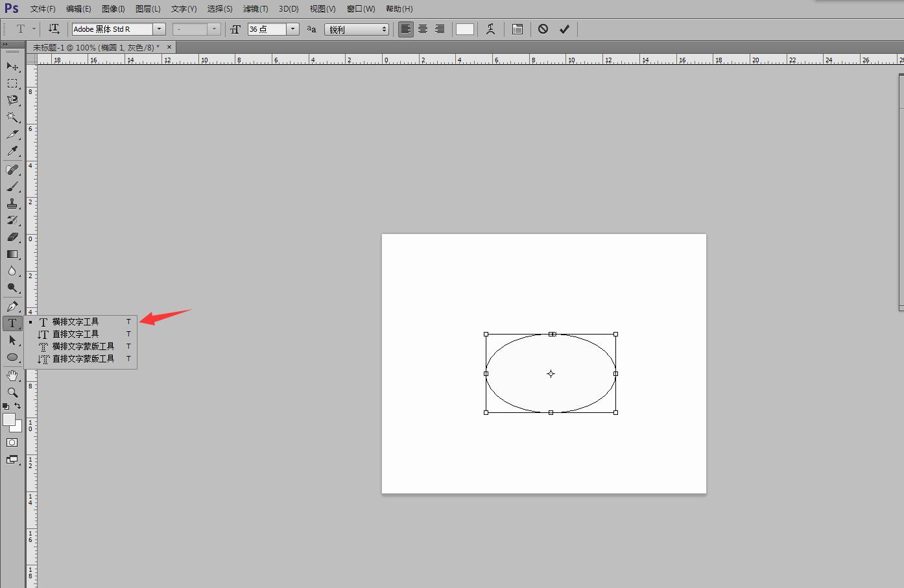Viewport: 904px width, 588px height.
Task: Toggle text orientation in options bar
Action: [54, 29]
